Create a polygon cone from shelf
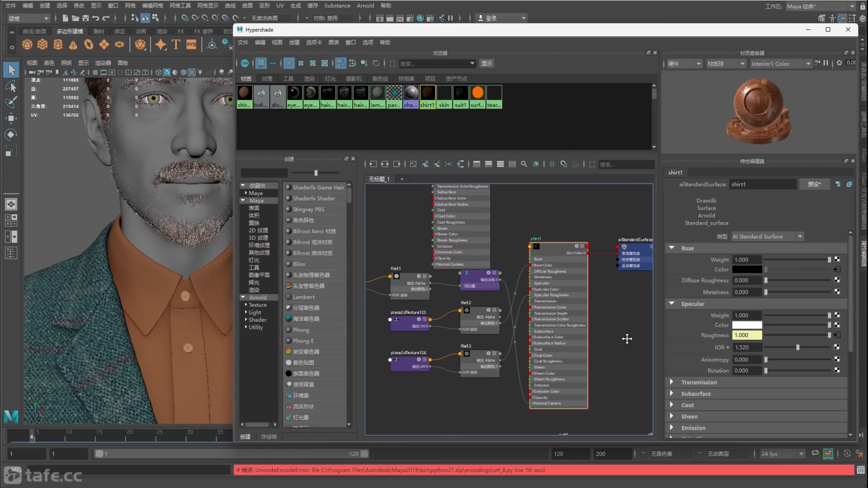This screenshot has height=488, width=868. pyautogui.click(x=73, y=44)
